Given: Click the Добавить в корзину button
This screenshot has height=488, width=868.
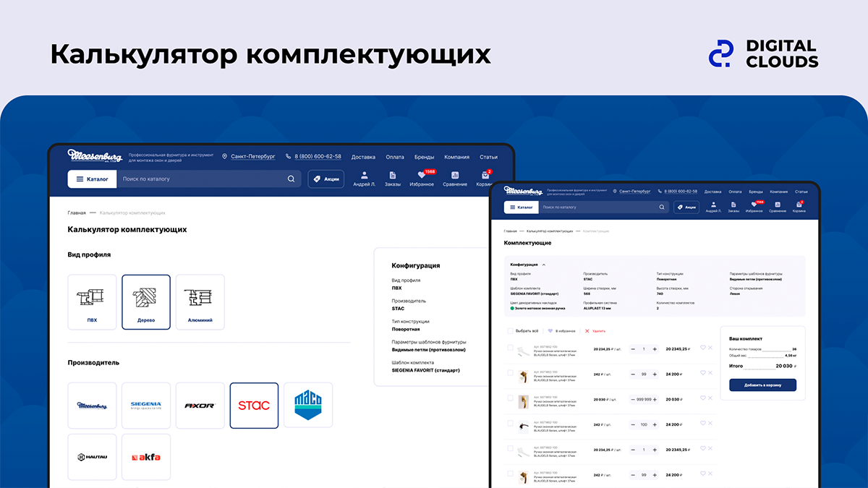Looking at the screenshot, I should click(762, 385).
